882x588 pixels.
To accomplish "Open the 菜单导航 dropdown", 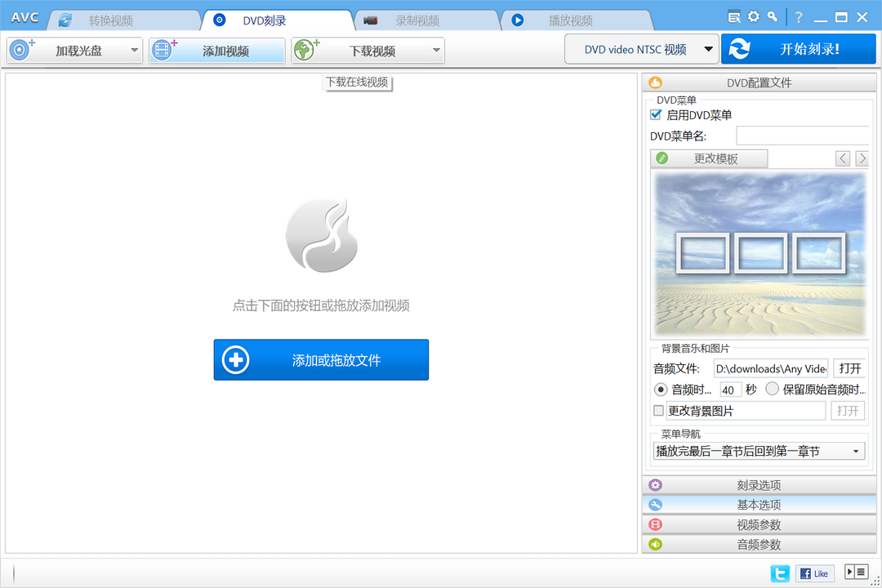I will click(x=758, y=450).
